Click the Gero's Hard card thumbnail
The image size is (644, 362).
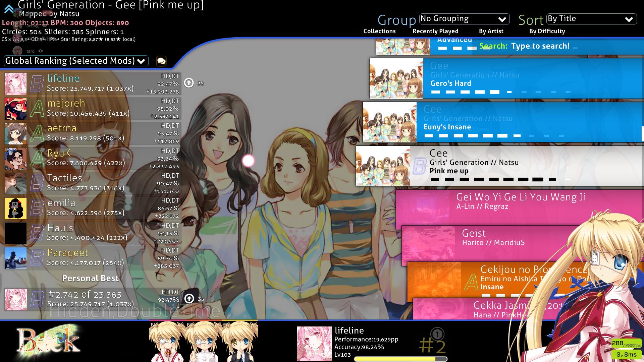[396, 78]
